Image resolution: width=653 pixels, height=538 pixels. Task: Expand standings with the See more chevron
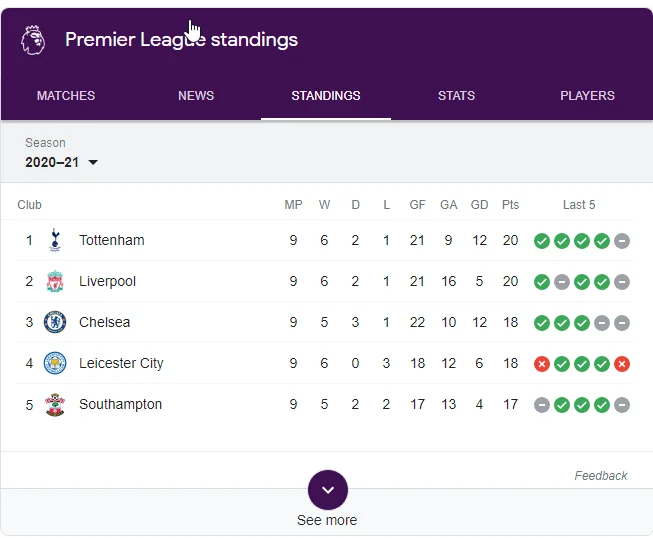[x=327, y=490]
